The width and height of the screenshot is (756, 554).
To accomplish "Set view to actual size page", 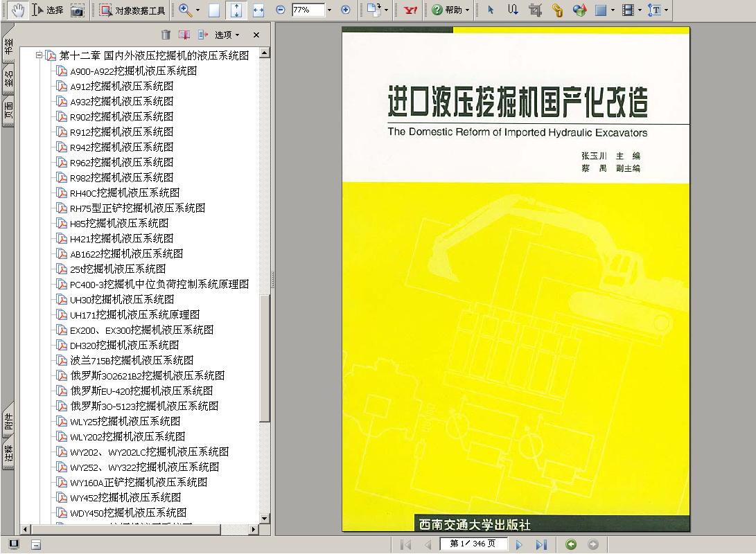I will (x=213, y=10).
